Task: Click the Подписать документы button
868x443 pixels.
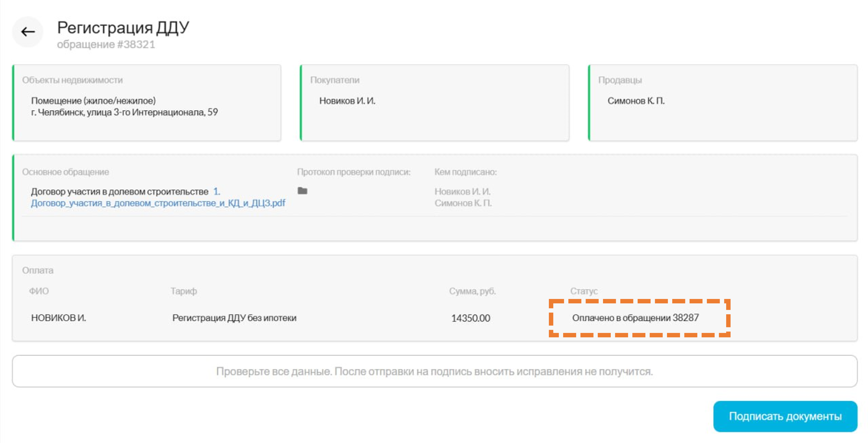Action: tap(785, 416)
